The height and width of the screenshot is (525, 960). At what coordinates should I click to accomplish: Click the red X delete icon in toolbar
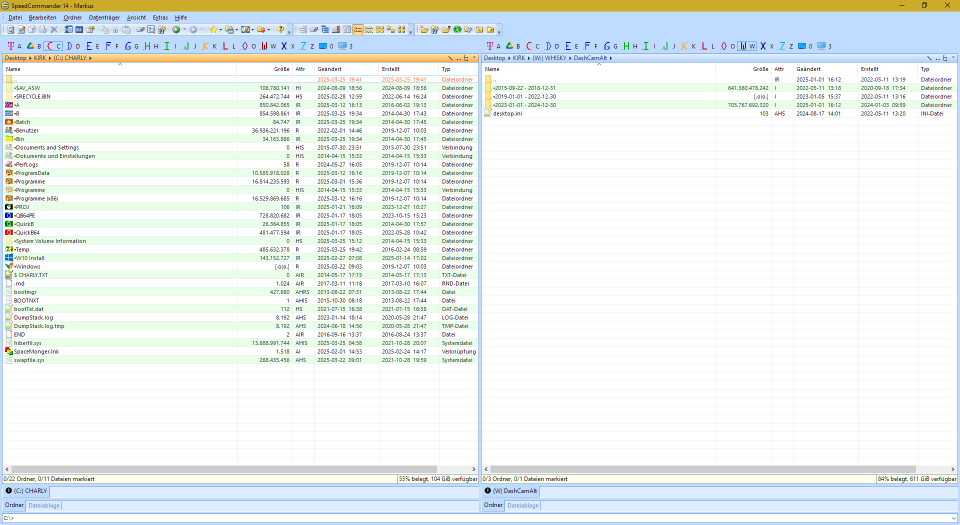tap(54, 29)
